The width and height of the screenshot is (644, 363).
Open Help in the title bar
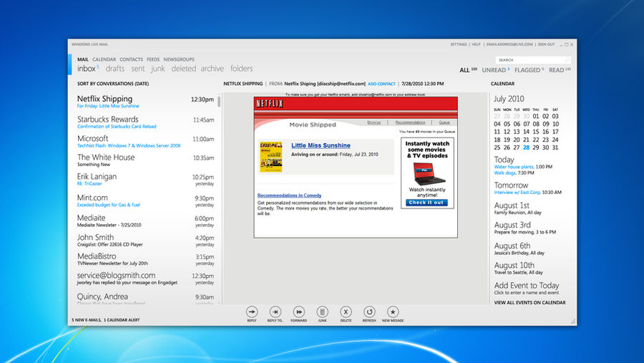pyautogui.click(x=476, y=44)
